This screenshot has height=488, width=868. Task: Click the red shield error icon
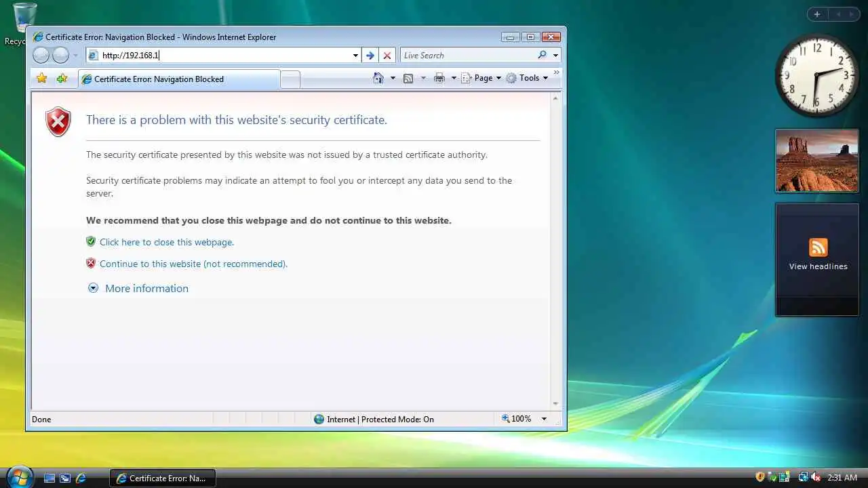tap(58, 122)
